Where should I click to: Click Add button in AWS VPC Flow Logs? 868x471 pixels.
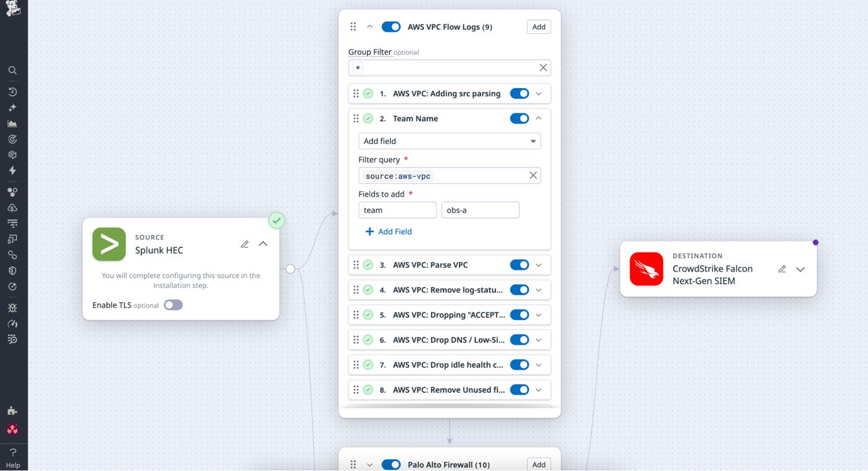click(x=539, y=27)
